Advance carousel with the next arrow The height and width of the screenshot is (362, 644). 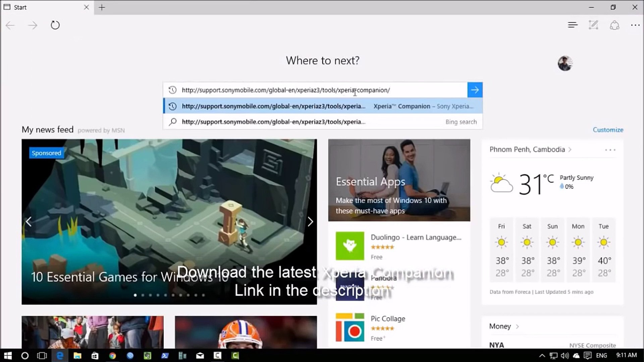coord(310,222)
